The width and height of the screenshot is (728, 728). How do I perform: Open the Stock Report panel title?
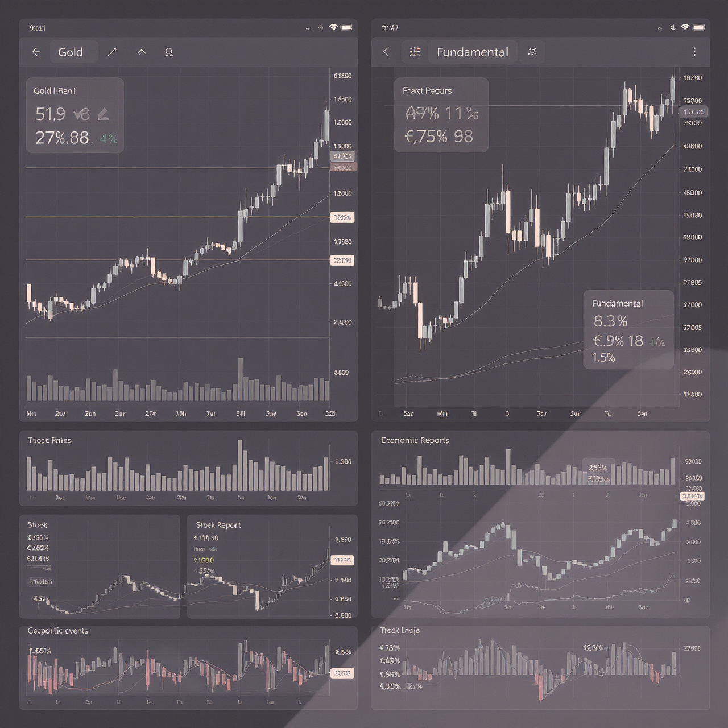click(218, 525)
